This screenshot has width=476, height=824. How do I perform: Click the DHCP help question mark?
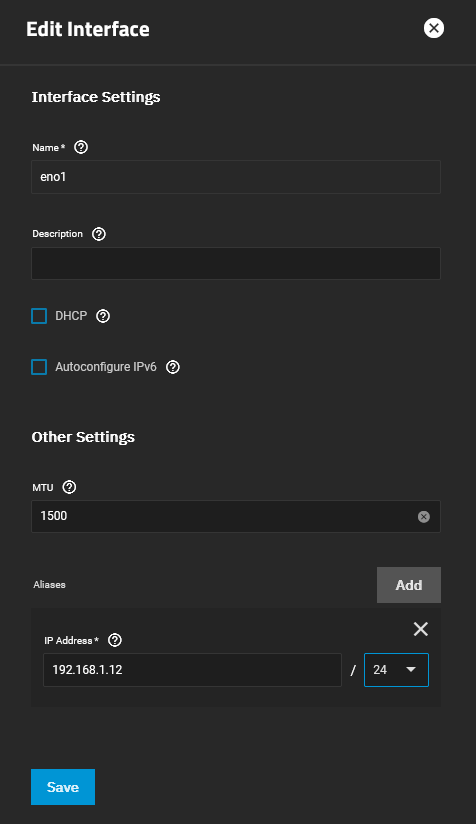tap(103, 316)
